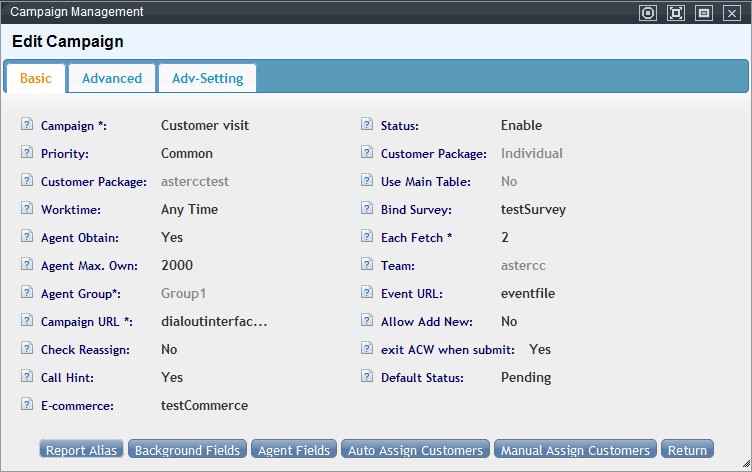Start Auto Assign Customers
Image resolution: width=752 pixels, height=472 pixels.
[x=416, y=450]
